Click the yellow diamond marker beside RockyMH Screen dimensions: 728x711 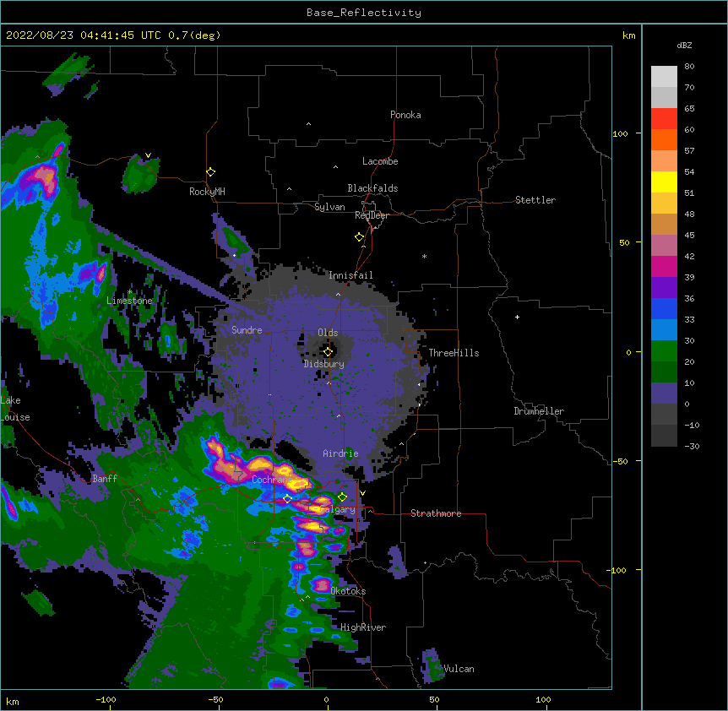pos(211,172)
